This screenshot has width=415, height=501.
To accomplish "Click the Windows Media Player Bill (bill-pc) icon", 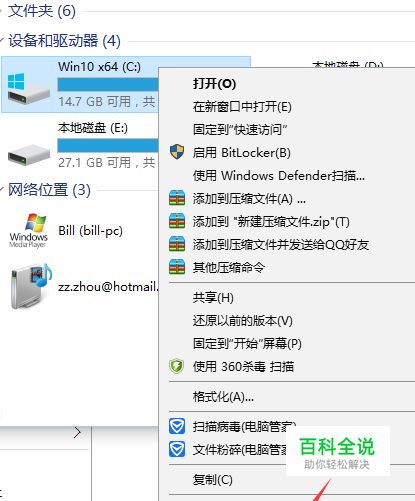I will (29, 230).
